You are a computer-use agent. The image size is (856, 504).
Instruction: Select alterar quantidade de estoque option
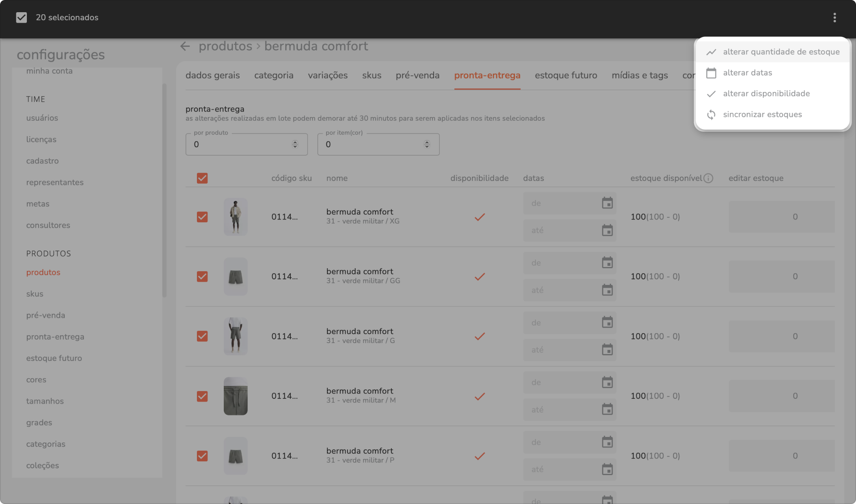click(781, 52)
